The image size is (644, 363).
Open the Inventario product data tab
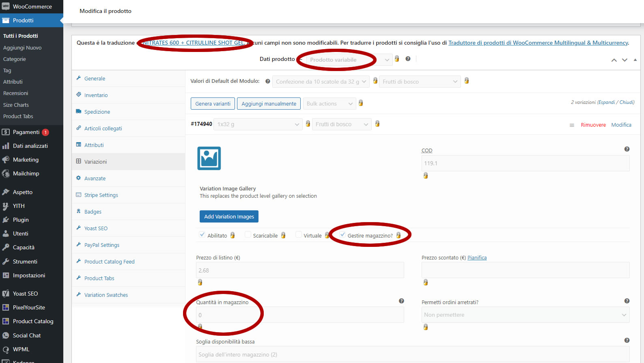click(x=128, y=95)
